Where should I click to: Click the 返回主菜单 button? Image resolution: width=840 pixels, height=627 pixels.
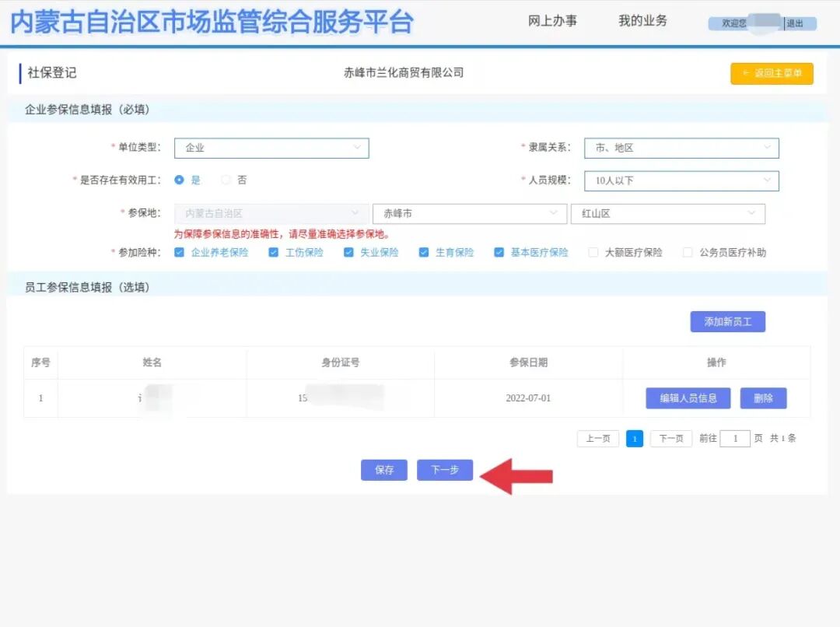(772, 73)
